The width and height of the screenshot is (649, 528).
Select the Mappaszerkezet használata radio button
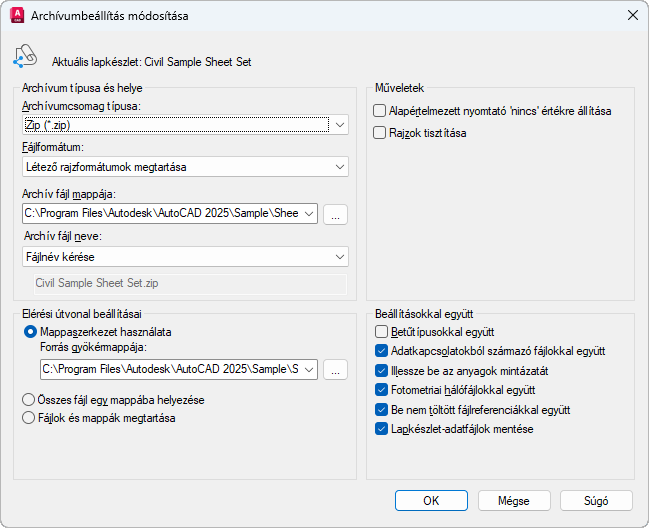30,332
